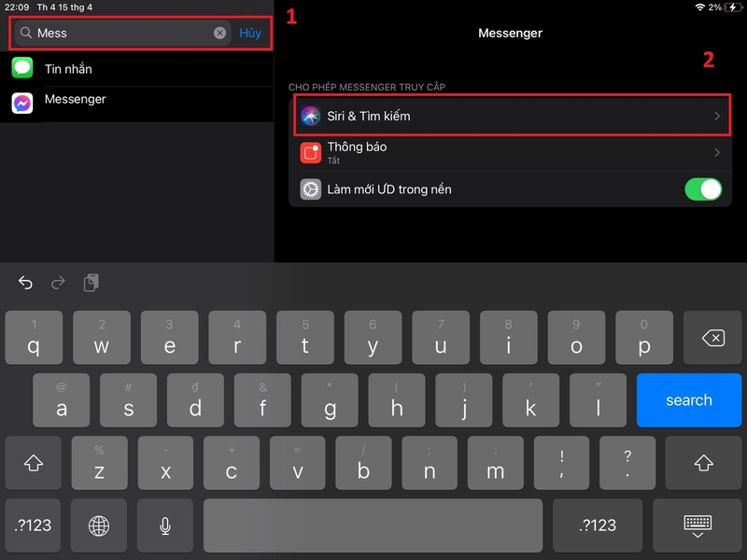The width and height of the screenshot is (747, 560).
Task: Tap the blue search key
Action: [689, 400]
